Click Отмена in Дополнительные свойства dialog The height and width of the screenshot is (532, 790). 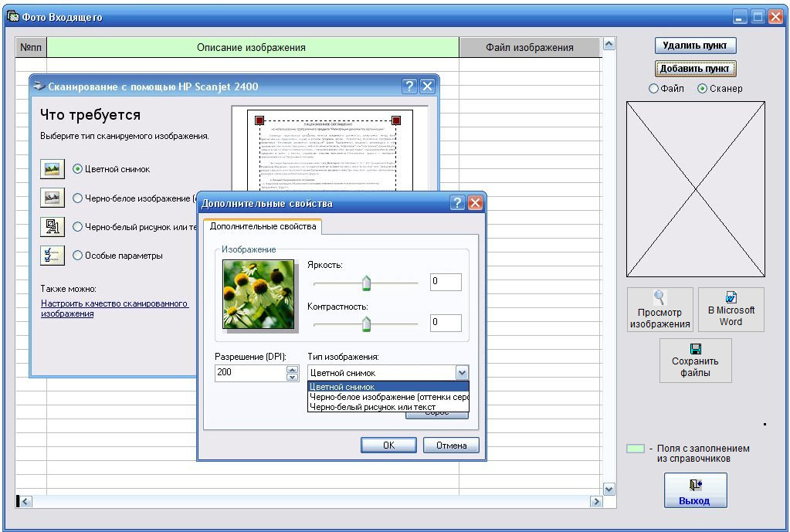(x=451, y=446)
